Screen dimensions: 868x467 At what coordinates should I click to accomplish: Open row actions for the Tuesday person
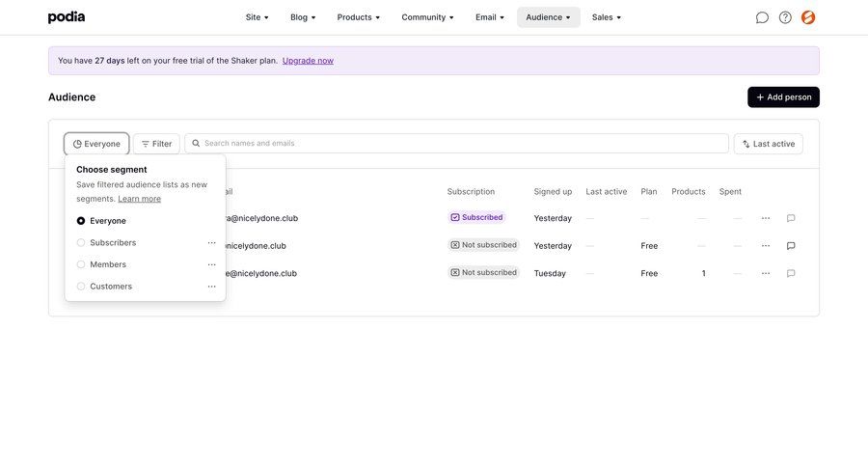coord(766,273)
